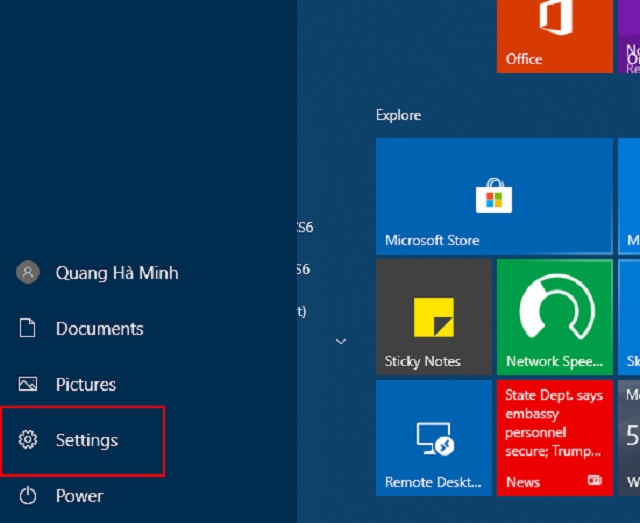Launch the Network Speed Test tile

pyautogui.click(x=554, y=317)
